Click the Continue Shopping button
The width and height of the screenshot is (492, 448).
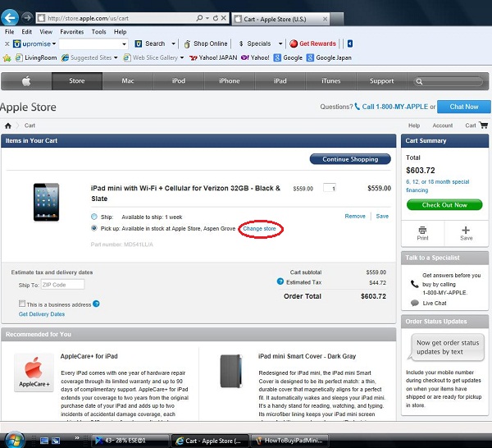pos(350,159)
